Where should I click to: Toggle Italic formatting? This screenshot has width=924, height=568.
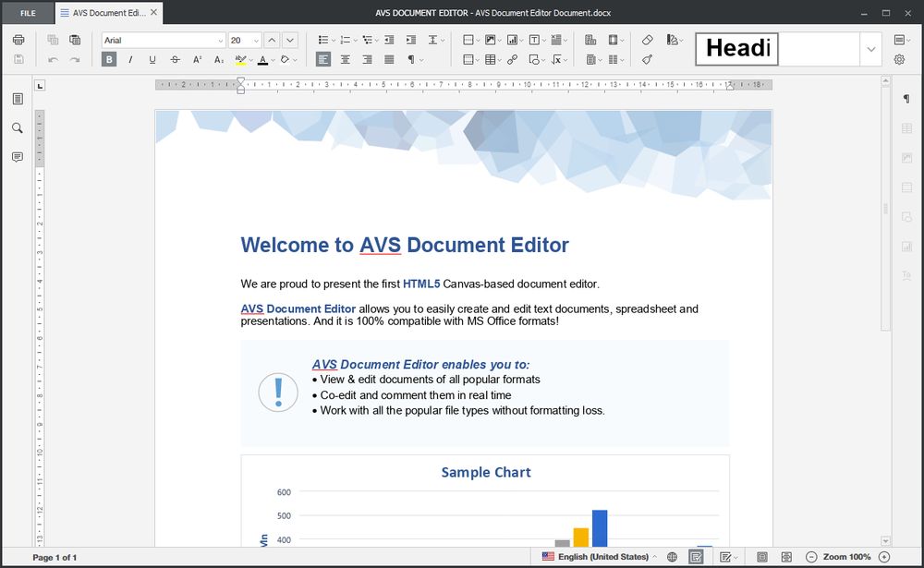tap(130, 59)
